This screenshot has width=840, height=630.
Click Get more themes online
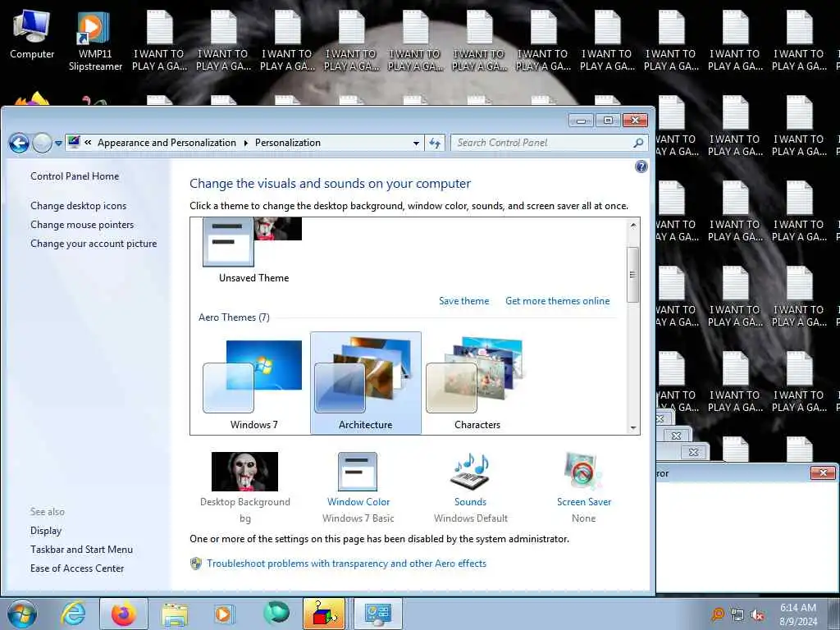[557, 301]
